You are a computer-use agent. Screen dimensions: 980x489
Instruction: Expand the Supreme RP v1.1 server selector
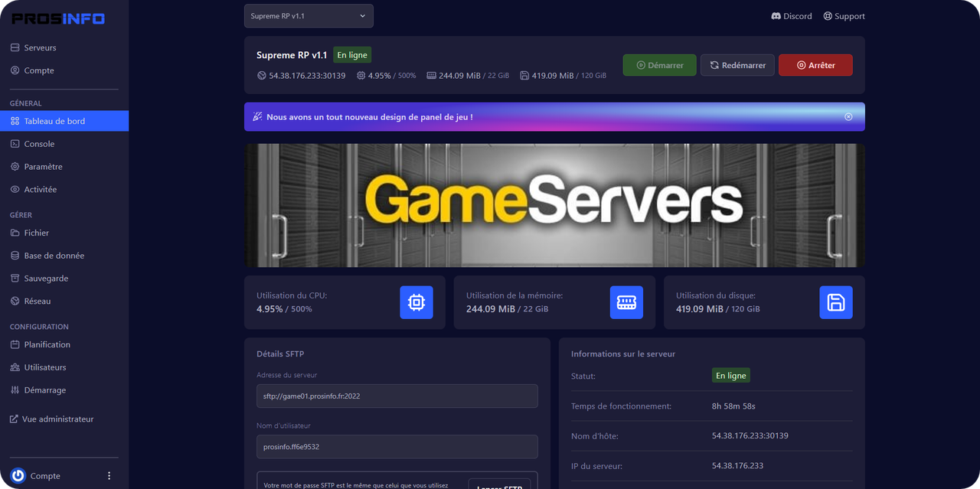(x=309, y=16)
